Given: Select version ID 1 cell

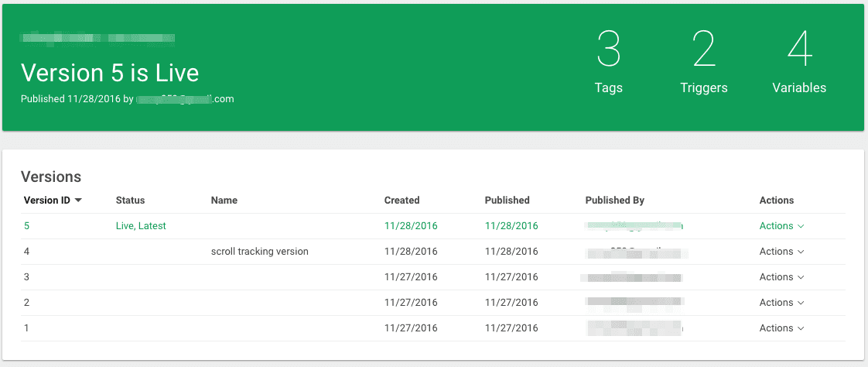Looking at the screenshot, I should (26, 328).
